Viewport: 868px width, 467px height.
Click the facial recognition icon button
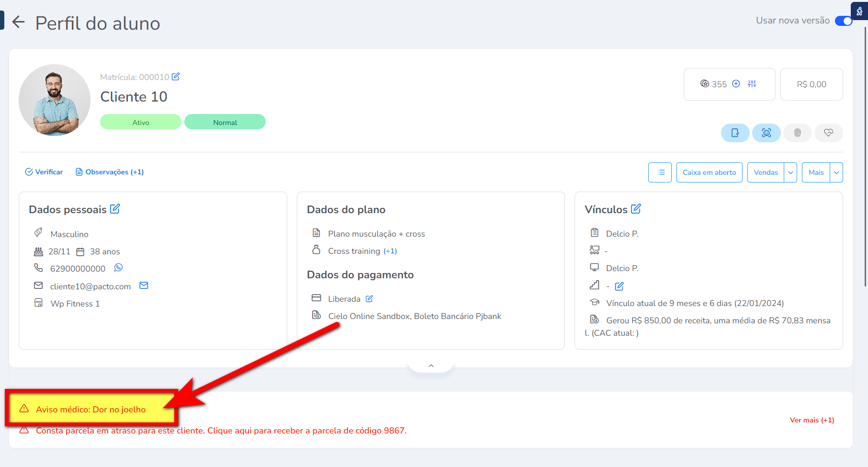click(x=766, y=133)
